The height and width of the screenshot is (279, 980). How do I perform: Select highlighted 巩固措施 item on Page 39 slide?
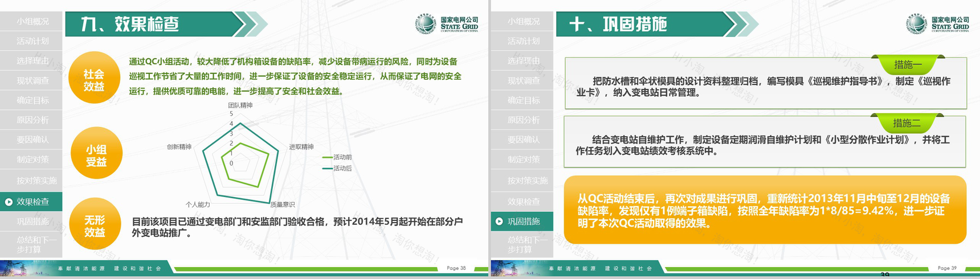click(x=522, y=221)
